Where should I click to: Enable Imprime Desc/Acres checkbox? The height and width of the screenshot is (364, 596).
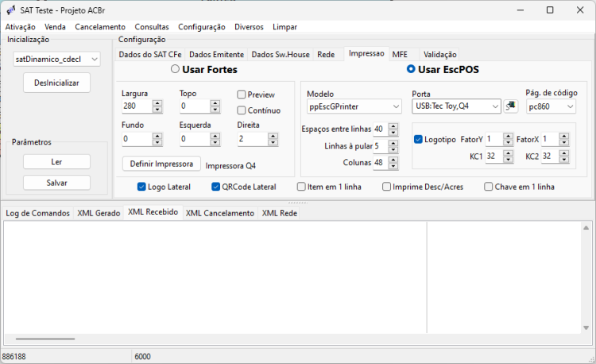click(x=386, y=187)
